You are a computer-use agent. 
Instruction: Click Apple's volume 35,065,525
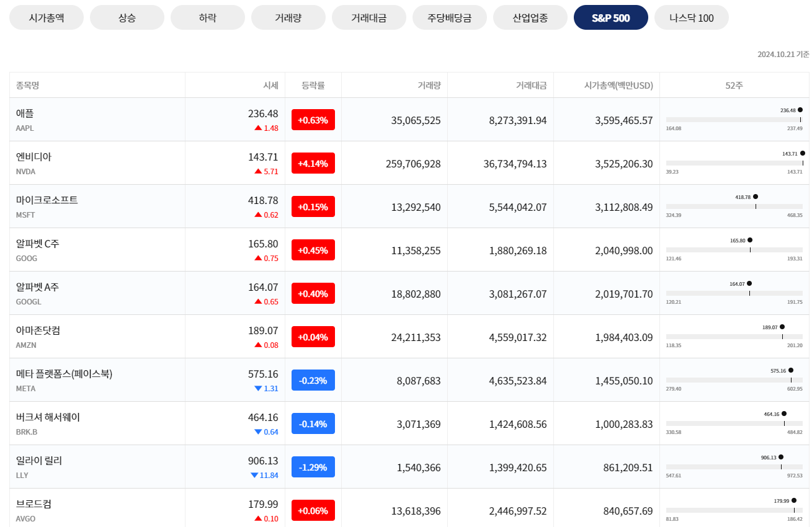pos(416,120)
